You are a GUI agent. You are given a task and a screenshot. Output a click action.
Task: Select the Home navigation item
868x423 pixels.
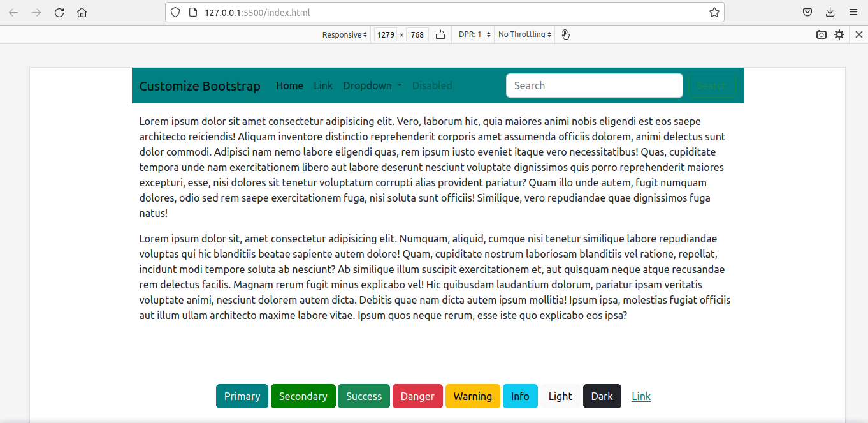289,85
